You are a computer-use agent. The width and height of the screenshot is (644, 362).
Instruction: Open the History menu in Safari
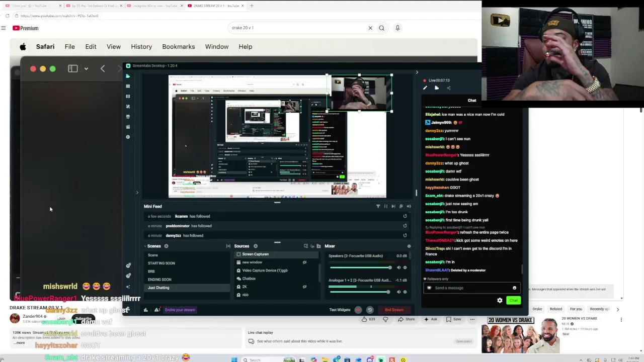(x=141, y=47)
